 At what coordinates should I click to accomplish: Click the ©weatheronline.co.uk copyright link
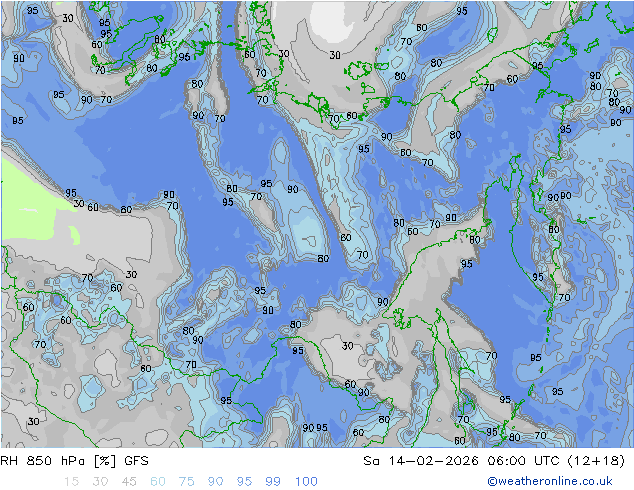550,481
